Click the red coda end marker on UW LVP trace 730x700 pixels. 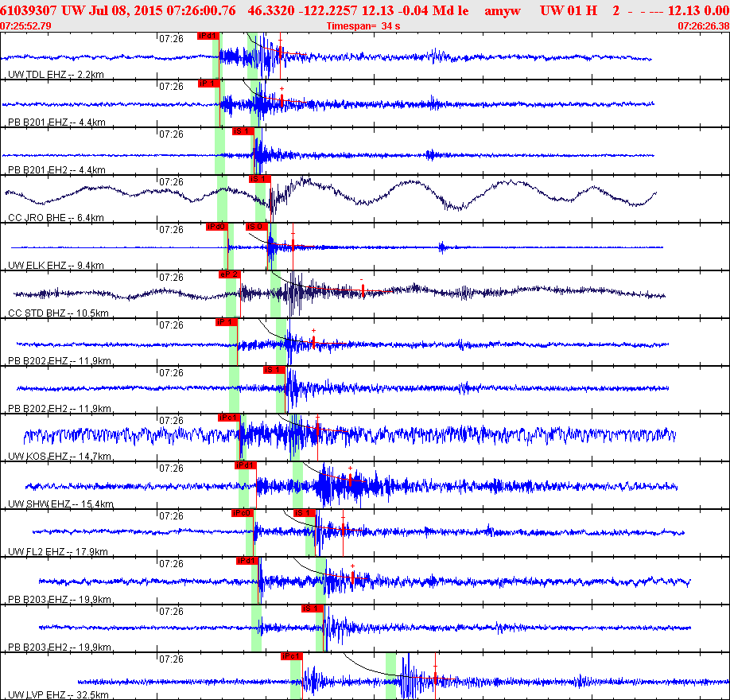[435, 676]
